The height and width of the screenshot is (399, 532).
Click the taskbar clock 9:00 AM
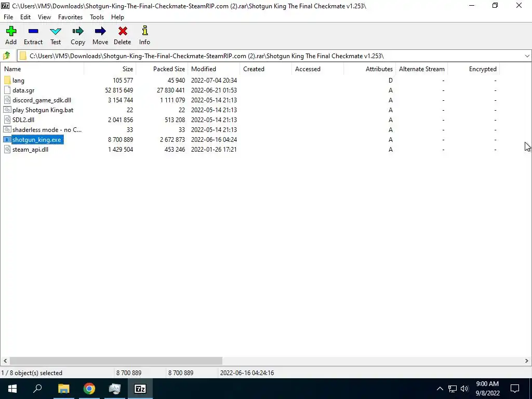[487, 384]
